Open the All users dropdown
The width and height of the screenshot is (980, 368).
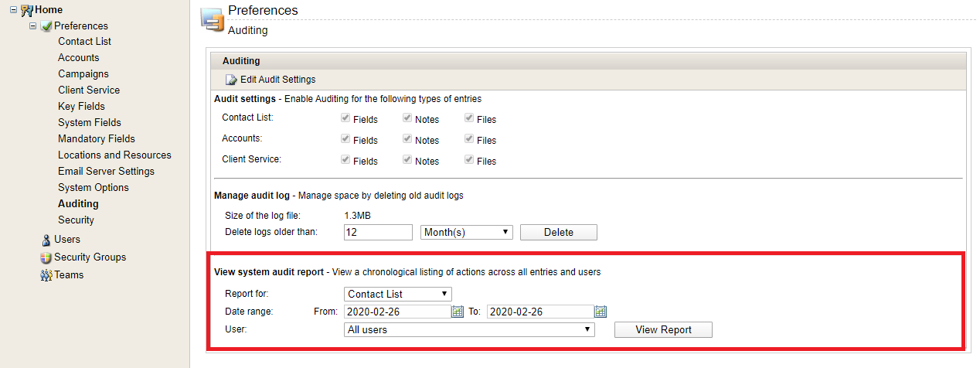[x=469, y=329]
